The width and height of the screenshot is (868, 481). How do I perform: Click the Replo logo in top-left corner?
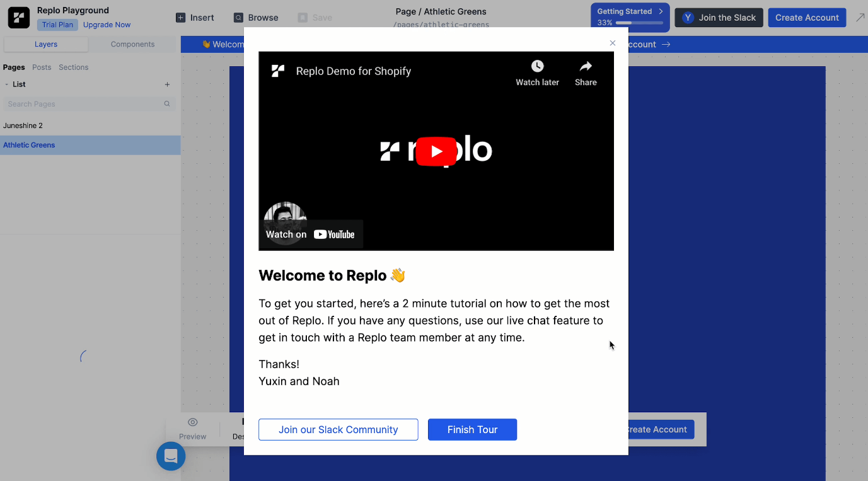tap(19, 18)
